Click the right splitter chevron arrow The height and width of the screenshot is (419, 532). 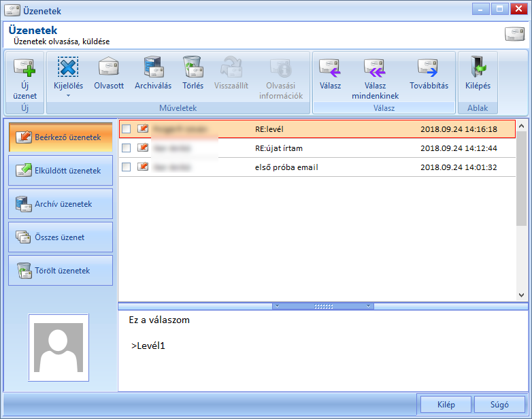point(369,306)
